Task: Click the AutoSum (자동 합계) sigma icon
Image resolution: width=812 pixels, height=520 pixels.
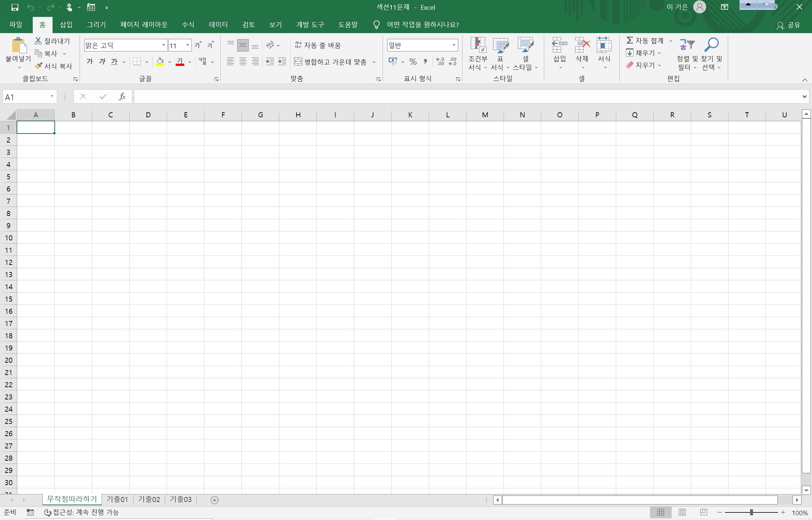Action: pos(630,40)
